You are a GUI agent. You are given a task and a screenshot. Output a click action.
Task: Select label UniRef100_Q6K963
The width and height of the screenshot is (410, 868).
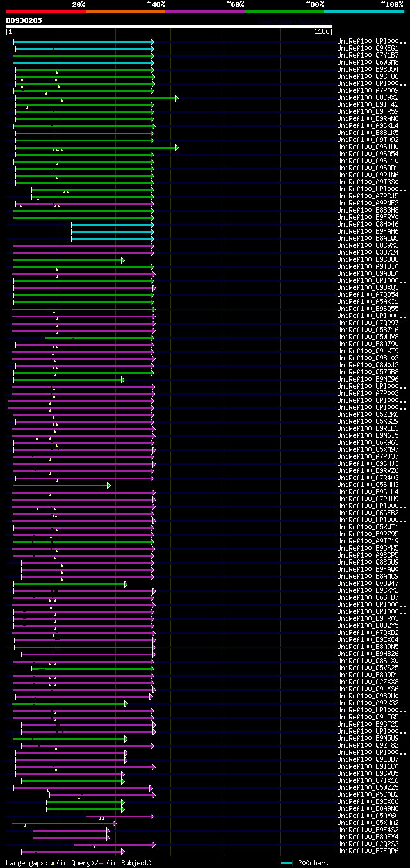point(368,443)
